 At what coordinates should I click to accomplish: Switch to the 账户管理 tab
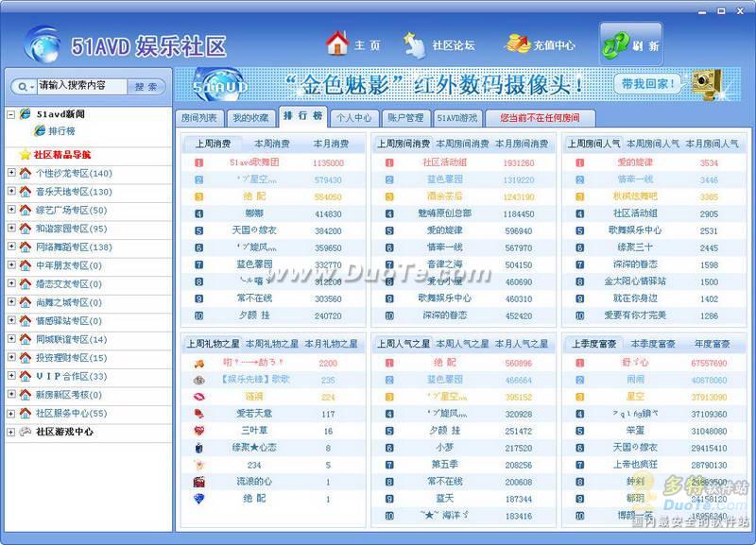pos(405,117)
